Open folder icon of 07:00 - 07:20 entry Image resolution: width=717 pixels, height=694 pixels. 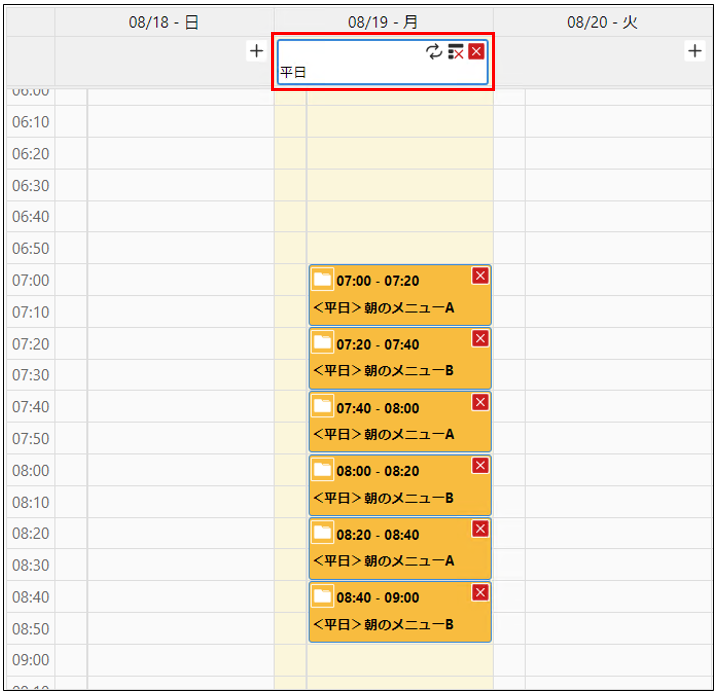[322, 279]
